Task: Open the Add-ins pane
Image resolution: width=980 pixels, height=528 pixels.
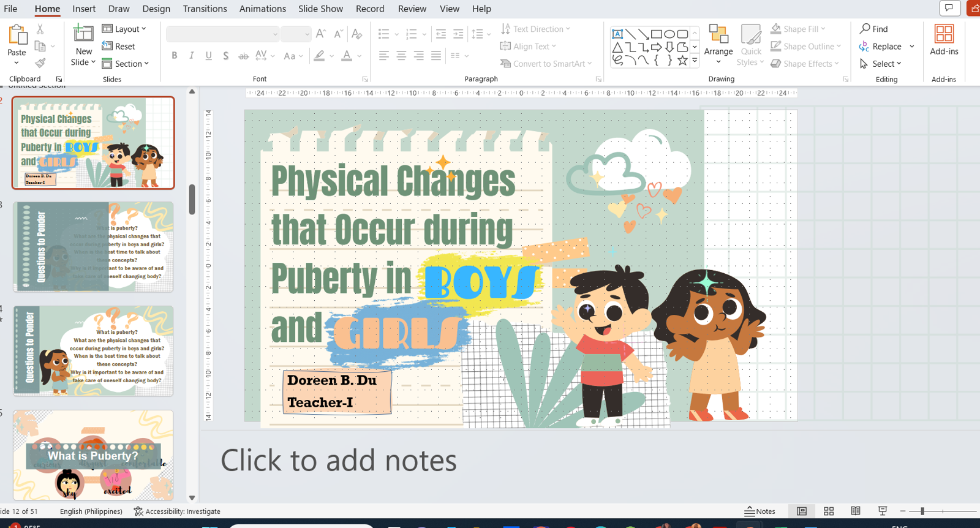Action: point(944,40)
